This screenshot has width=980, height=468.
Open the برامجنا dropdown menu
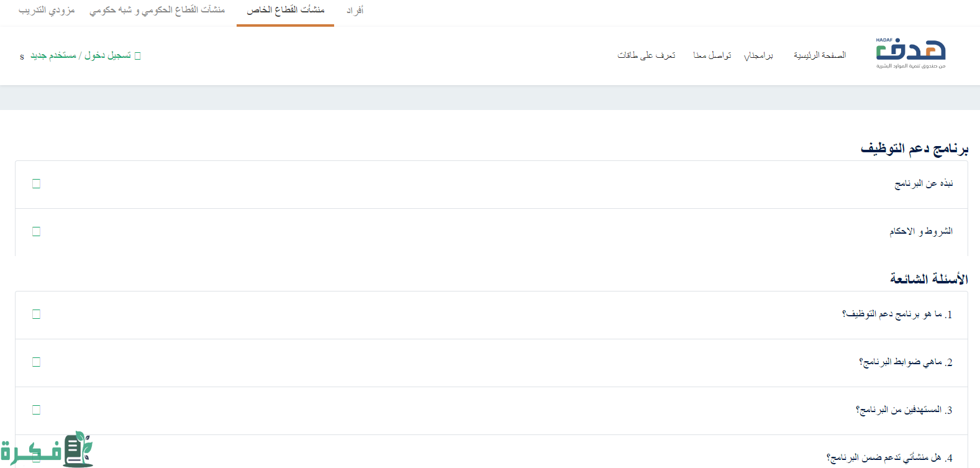758,55
